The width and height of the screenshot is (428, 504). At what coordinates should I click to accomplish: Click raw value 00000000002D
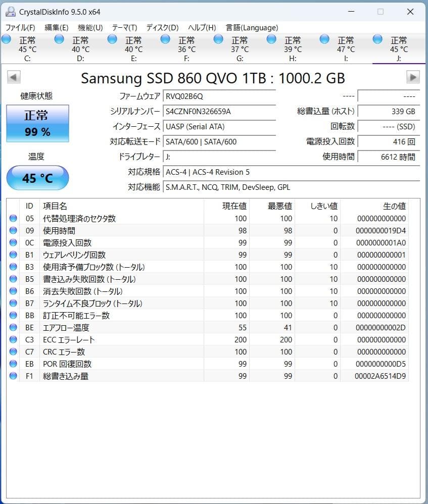click(381, 328)
